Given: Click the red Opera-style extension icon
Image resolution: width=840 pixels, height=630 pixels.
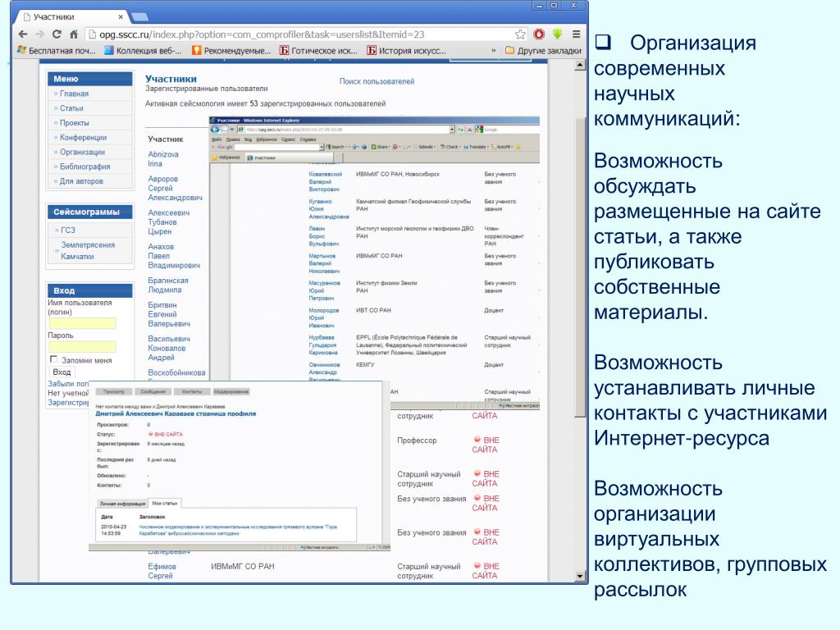Looking at the screenshot, I should 539,34.
